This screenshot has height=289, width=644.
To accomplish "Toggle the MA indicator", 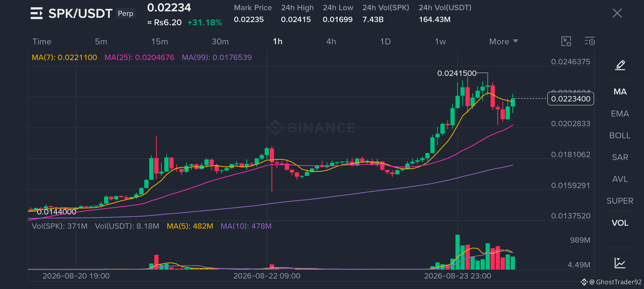I will (620, 92).
